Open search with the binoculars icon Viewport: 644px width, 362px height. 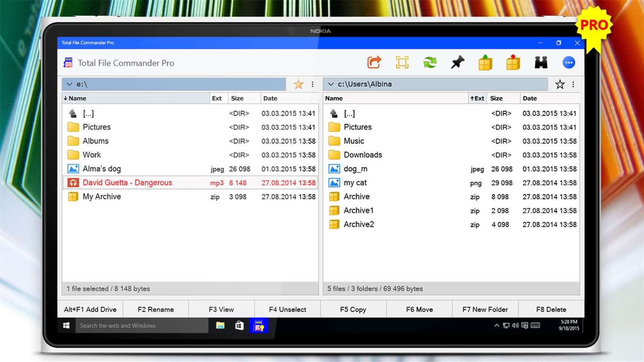click(541, 63)
